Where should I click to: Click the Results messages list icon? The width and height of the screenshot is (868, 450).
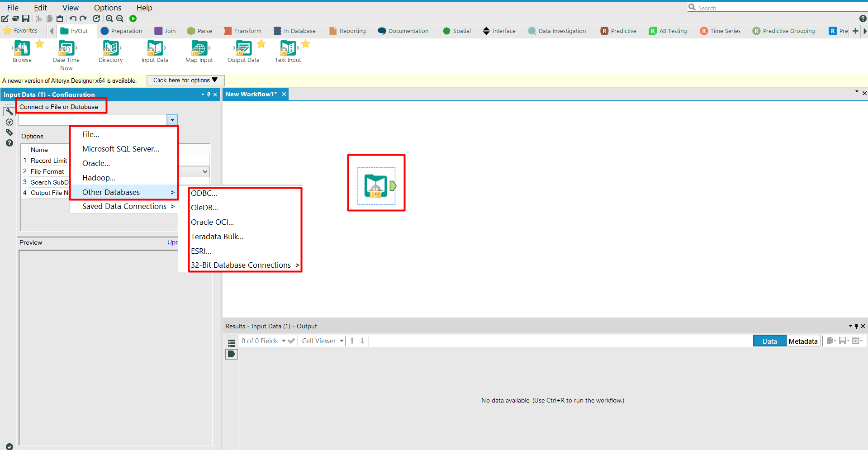[x=232, y=342]
